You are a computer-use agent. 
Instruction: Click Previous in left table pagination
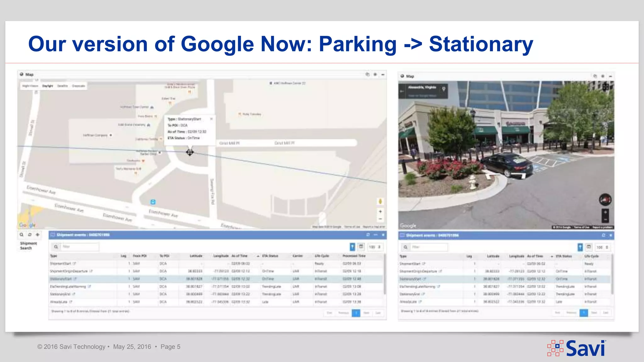pyautogui.click(x=343, y=313)
